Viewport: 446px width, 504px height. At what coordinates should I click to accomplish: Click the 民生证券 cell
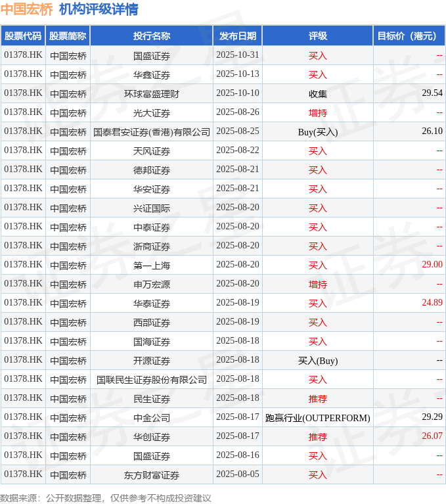[x=152, y=399]
